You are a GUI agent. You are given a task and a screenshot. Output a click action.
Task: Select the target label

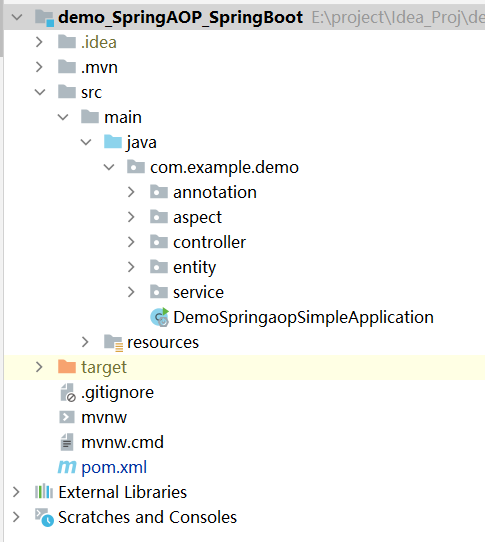coord(104,368)
